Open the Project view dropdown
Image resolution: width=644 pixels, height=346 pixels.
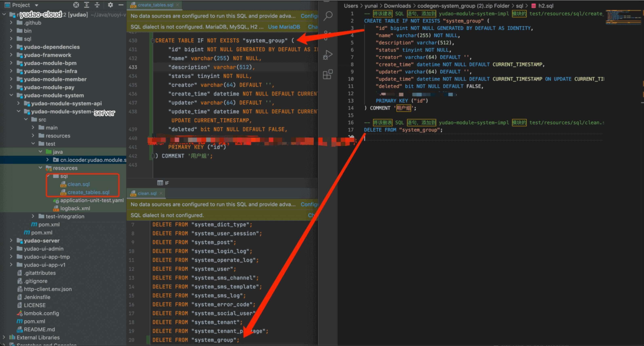(x=37, y=5)
